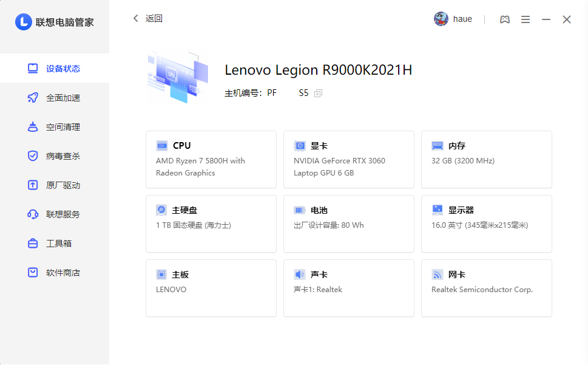Click the 工具箱 briefcase icon
The image size is (588, 365).
pyautogui.click(x=33, y=244)
